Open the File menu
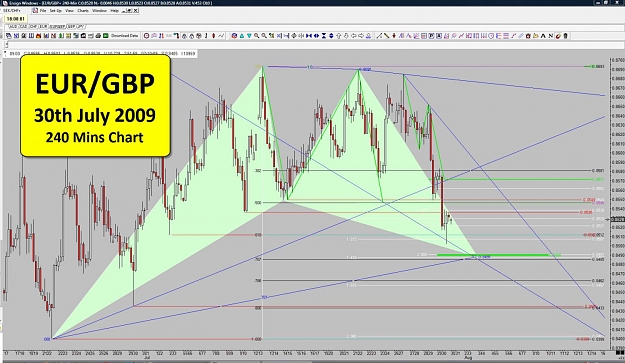 (x=43, y=11)
